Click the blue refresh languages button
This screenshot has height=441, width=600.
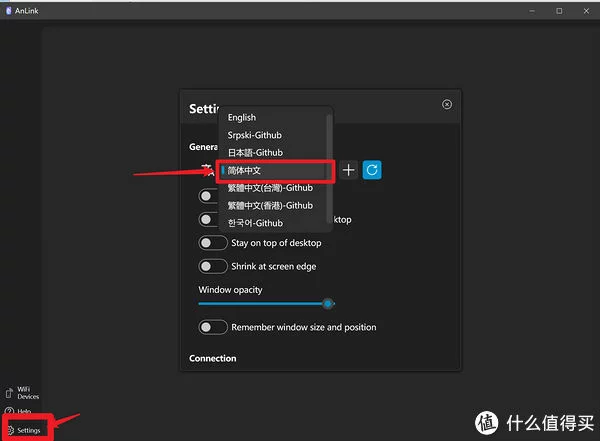[x=372, y=170]
